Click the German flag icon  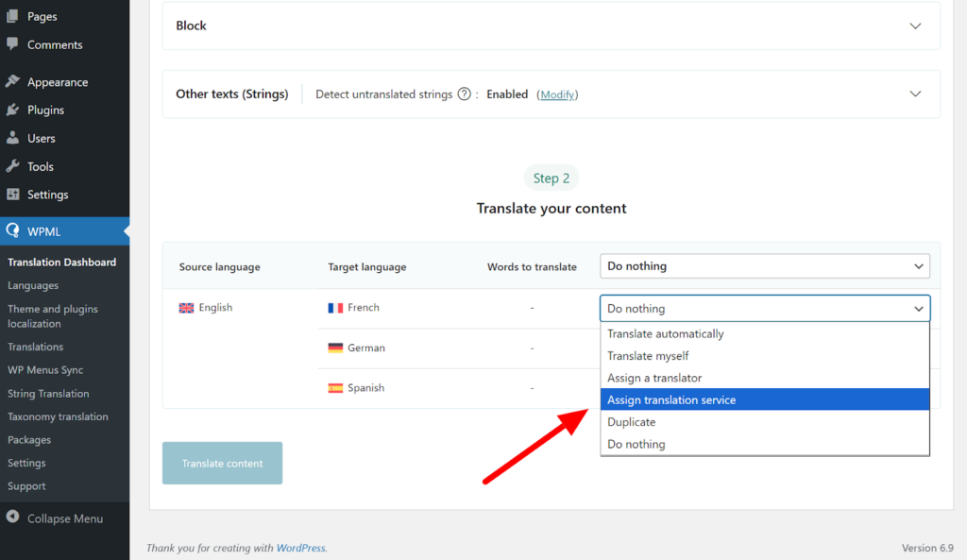(x=335, y=348)
